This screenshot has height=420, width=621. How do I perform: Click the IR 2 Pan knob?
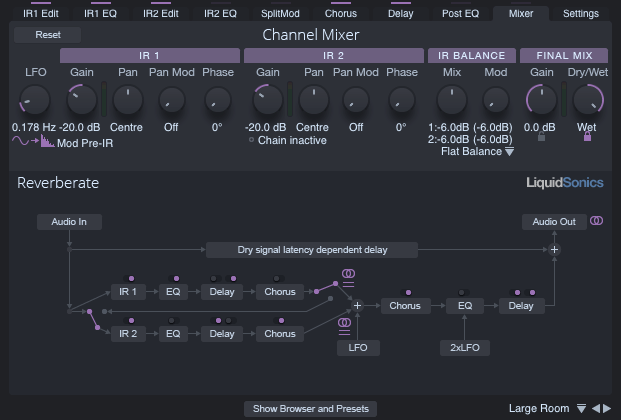click(x=314, y=100)
